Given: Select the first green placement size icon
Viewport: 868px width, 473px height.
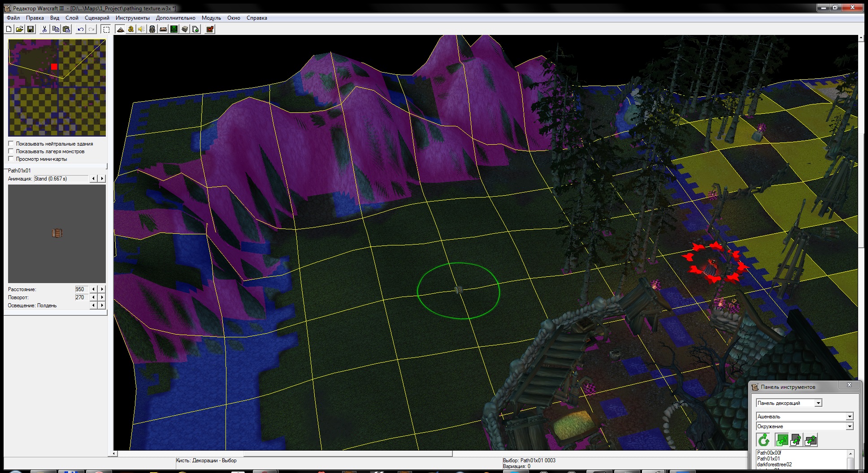Looking at the screenshot, I should tap(782, 440).
